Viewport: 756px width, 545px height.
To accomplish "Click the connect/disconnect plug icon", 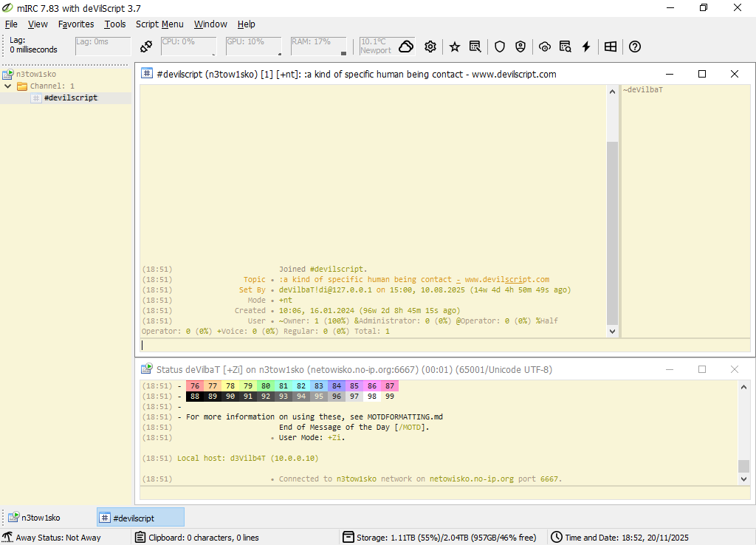I will [146, 47].
